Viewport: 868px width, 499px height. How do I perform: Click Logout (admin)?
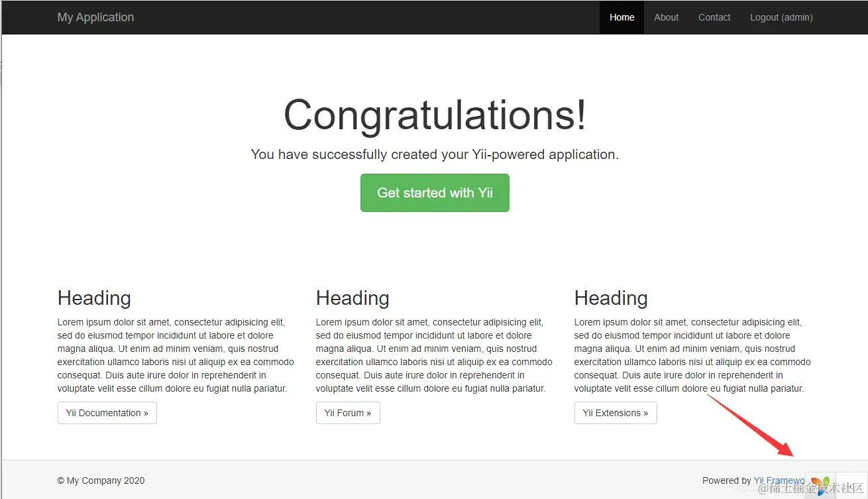point(781,17)
